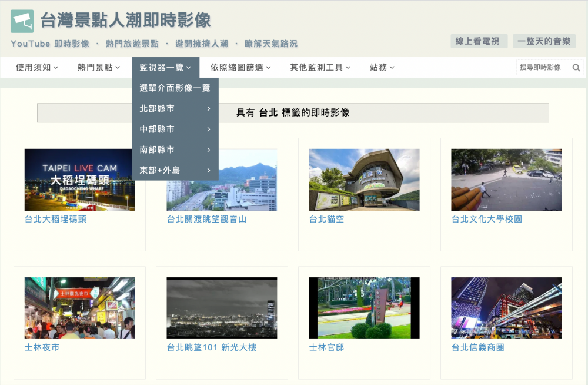Screen dimensions: 588x385
Task: Expand the 使用須知 dropdown menu
Action: (37, 68)
